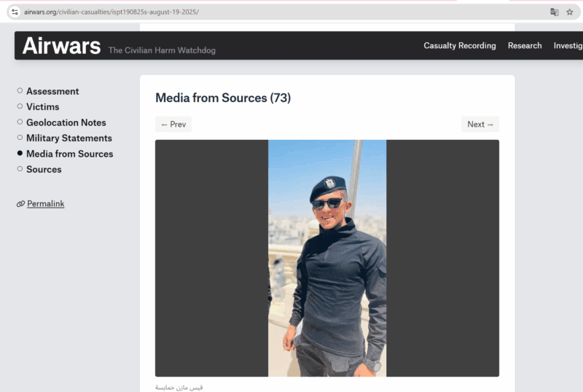Open the photo of the man in beret
583x392 pixels.
327,258
